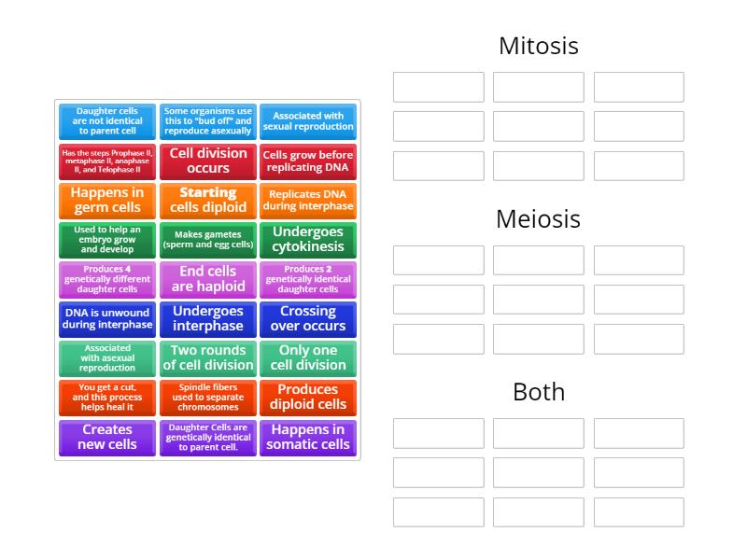Click the "DNA is unwound during interphase" tile
Screen dimensions: 747x560
pyautogui.click(x=106, y=318)
